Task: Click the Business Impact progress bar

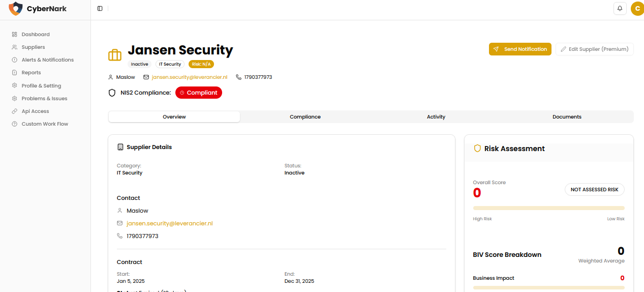Action: [549, 287]
